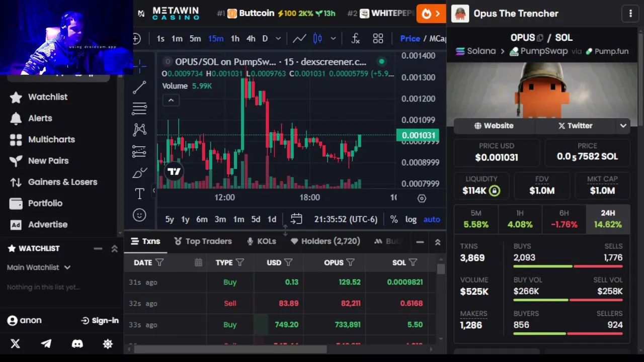The width and height of the screenshot is (644, 362).
Task: Open chart layout templates grid icon
Action: (378, 39)
